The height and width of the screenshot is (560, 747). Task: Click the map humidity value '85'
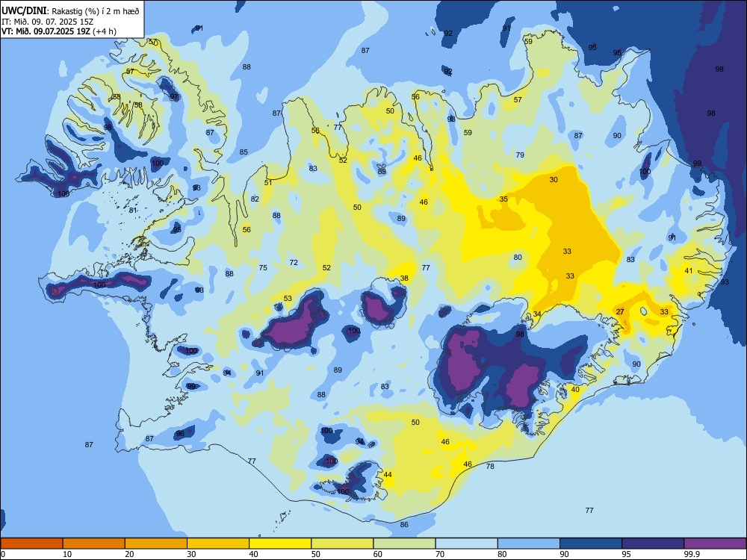(x=244, y=152)
